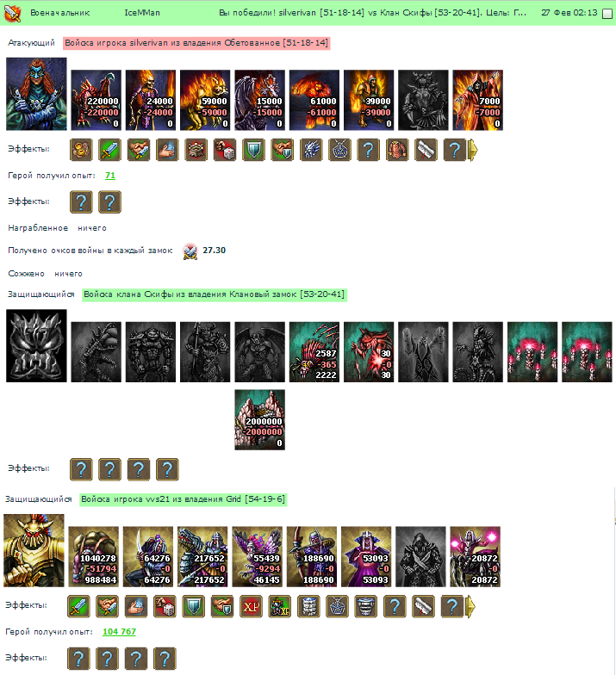This screenshot has height=675, width=616.
Task: Select fortification tile showing 2000000
Action: pyautogui.click(x=260, y=420)
